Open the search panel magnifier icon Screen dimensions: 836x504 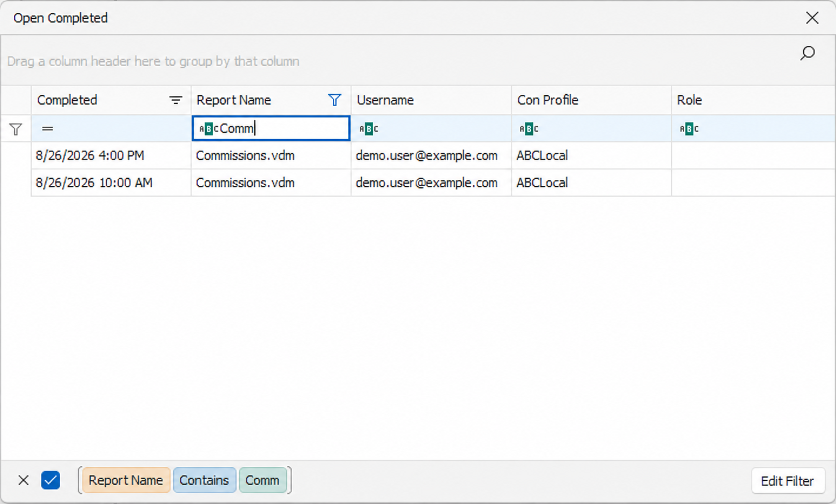point(807,53)
